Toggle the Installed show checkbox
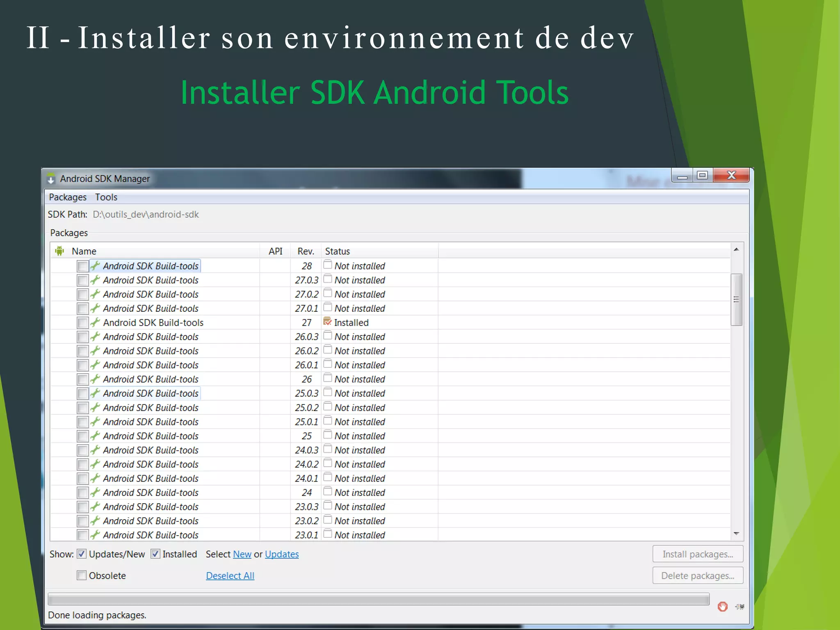Screen dimensions: 840x630 tap(155, 554)
